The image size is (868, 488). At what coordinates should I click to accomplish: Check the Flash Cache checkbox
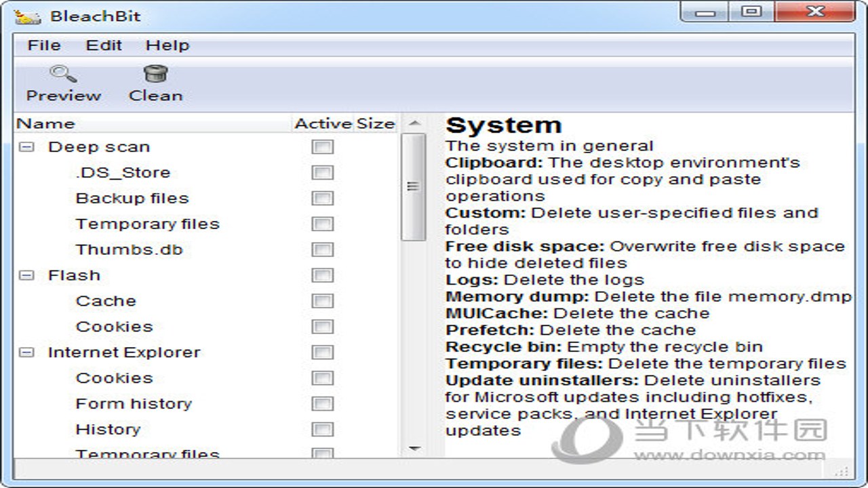(x=323, y=301)
